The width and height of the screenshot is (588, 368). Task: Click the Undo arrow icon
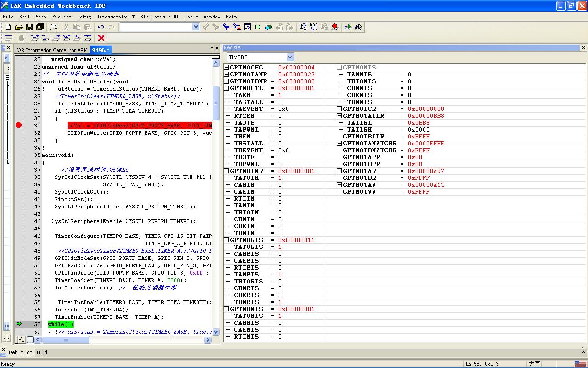coord(101,27)
